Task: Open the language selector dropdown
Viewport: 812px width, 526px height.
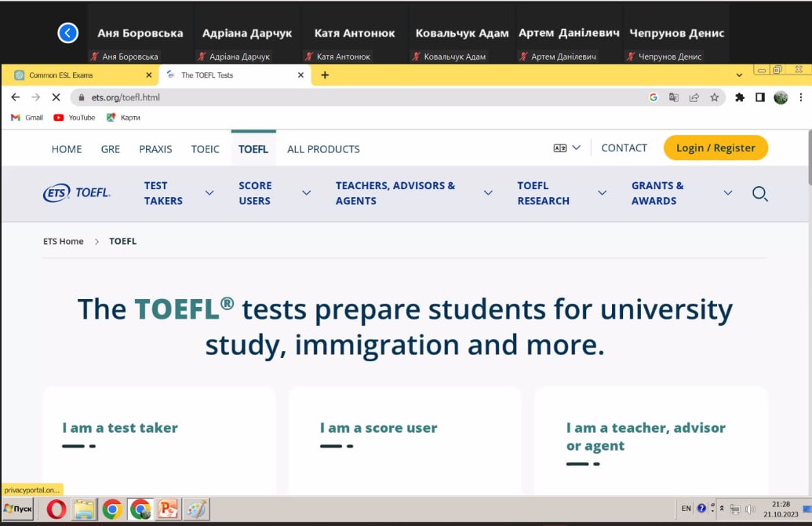Action: [566, 148]
